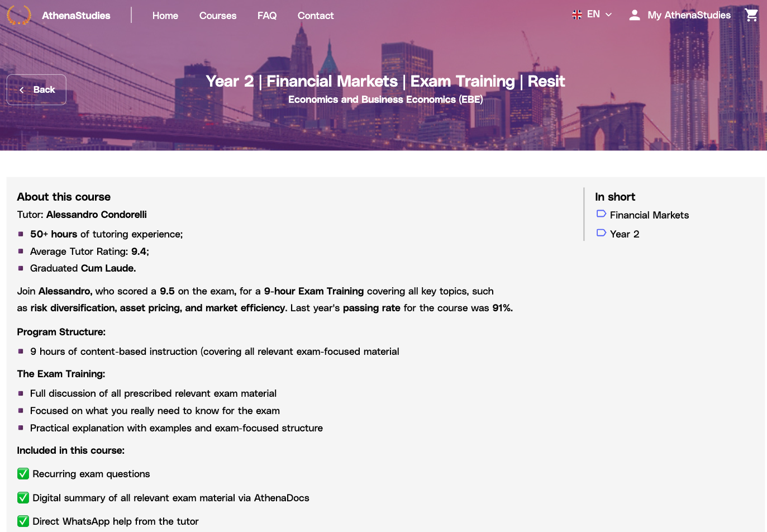This screenshot has width=767, height=532.
Task: Click the UK flag language icon
Action: tap(577, 15)
